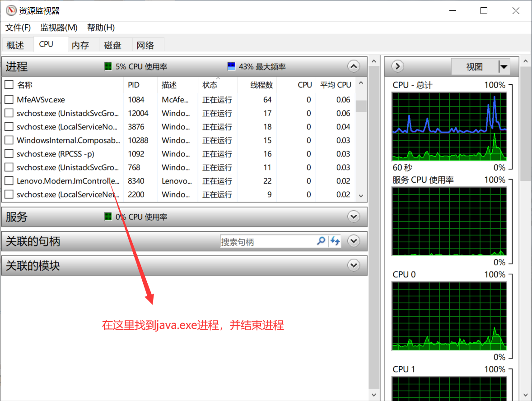
Task: Click the graphs pane scroll-up arrow
Action: [x=526, y=61]
